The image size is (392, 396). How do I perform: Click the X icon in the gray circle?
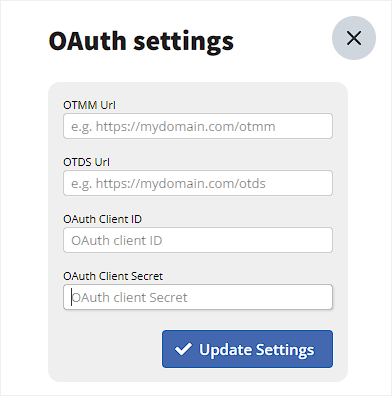354,38
